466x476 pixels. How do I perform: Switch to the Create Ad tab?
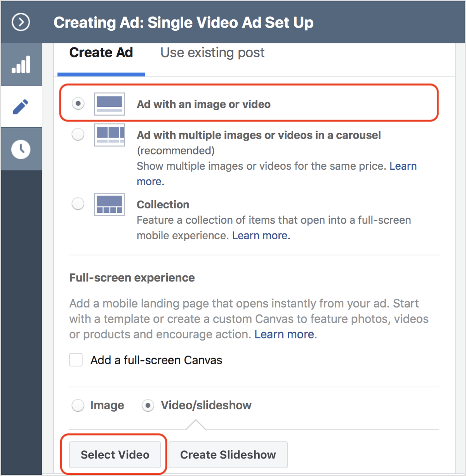tap(101, 53)
